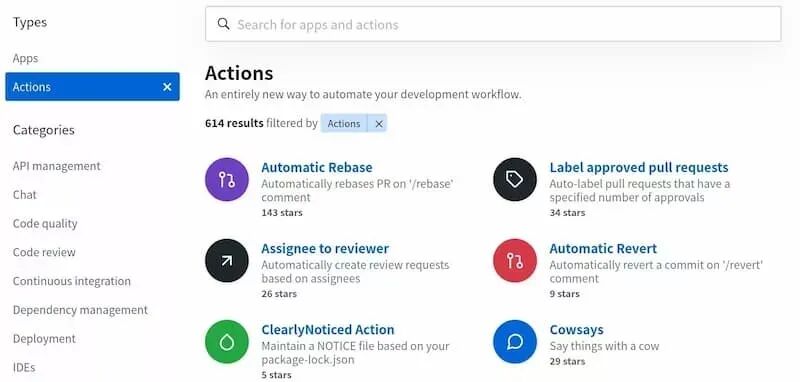Open the Cowsays action link
This screenshot has width=800, height=382.
click(x=577, y=329)
